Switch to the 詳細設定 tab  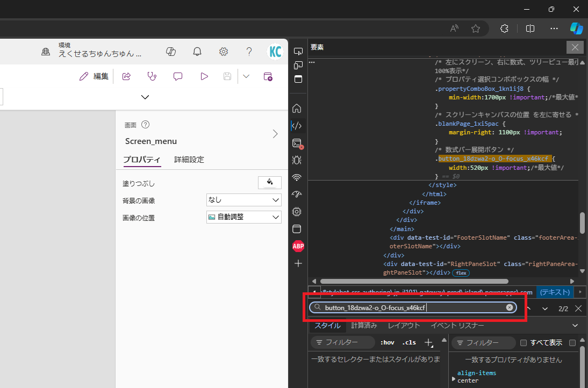(189, 159)
